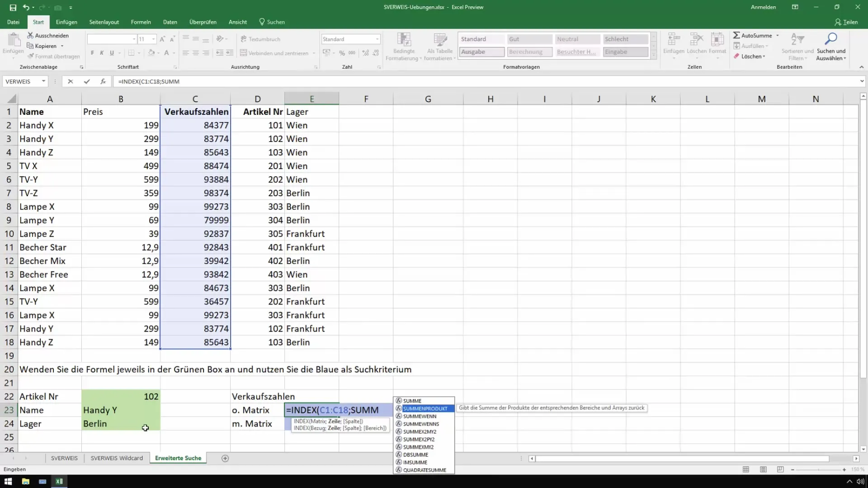Apply the Neutral cell style
This screenshot has width=868, height=488.
[x=577, y=39]
